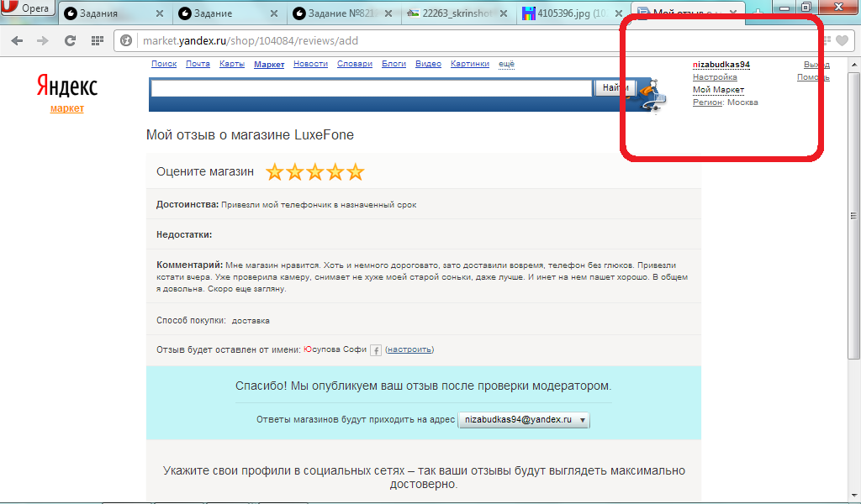Screen dimensions: 861x504
Task: Open the Яндекс logo homepage
Action: (x=67, y=87)
